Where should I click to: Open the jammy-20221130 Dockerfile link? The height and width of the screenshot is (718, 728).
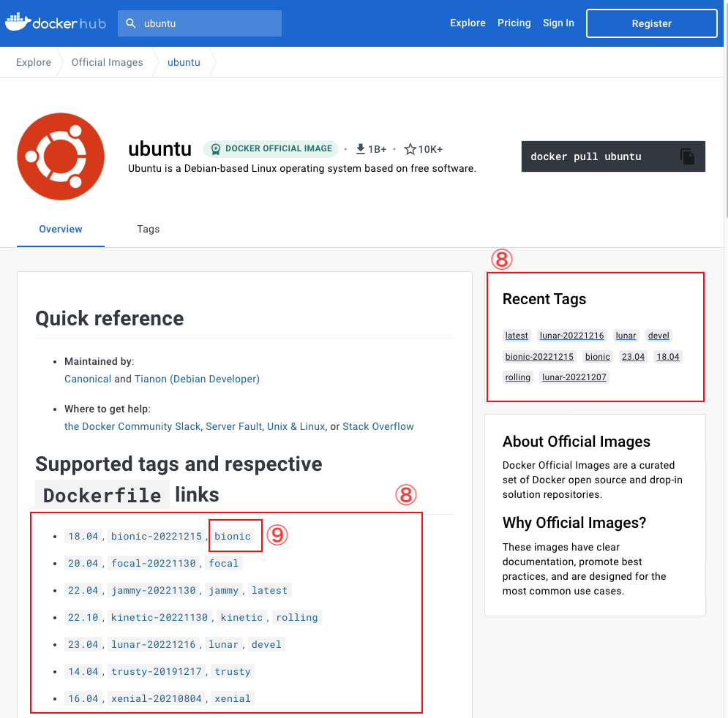click(153, 591)
